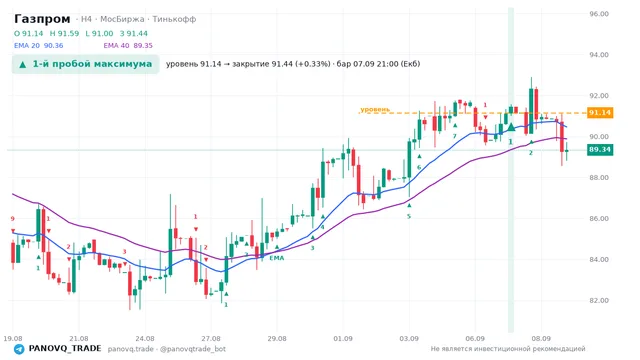Click the red count marker "9"
The image size is (640, 360).
pos(13,219)
